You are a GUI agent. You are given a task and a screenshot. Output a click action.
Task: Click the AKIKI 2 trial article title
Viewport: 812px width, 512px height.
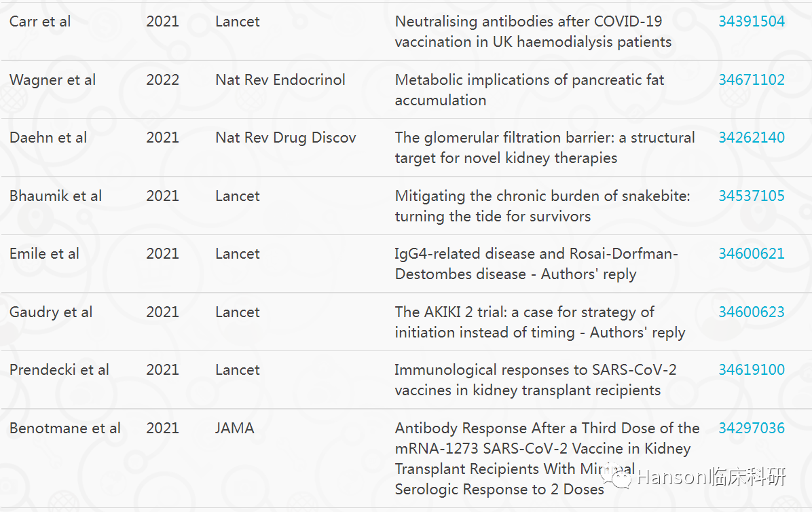(540, 322)
